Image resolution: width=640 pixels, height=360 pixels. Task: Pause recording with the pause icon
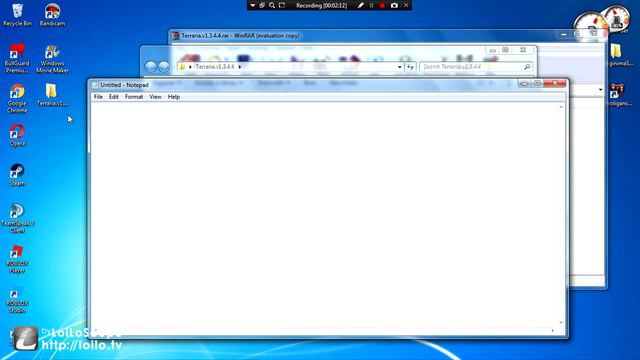pyautogui.click(x=371, y=5)
